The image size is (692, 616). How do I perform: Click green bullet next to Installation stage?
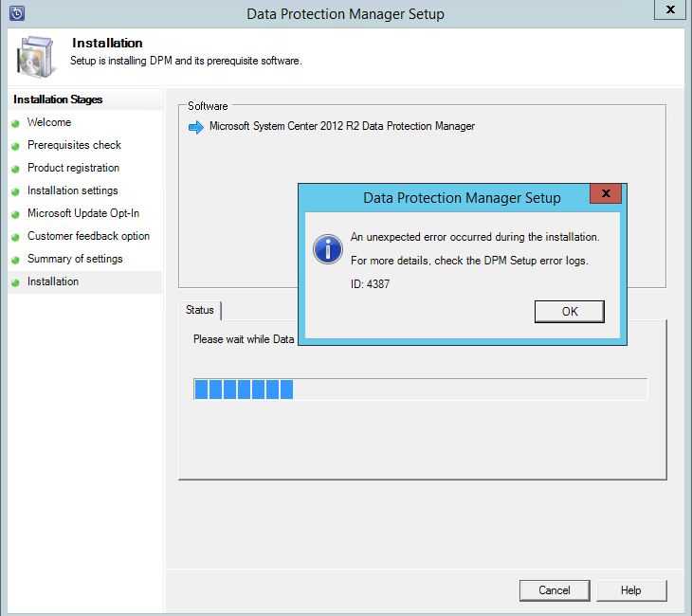tap(15, 282)
